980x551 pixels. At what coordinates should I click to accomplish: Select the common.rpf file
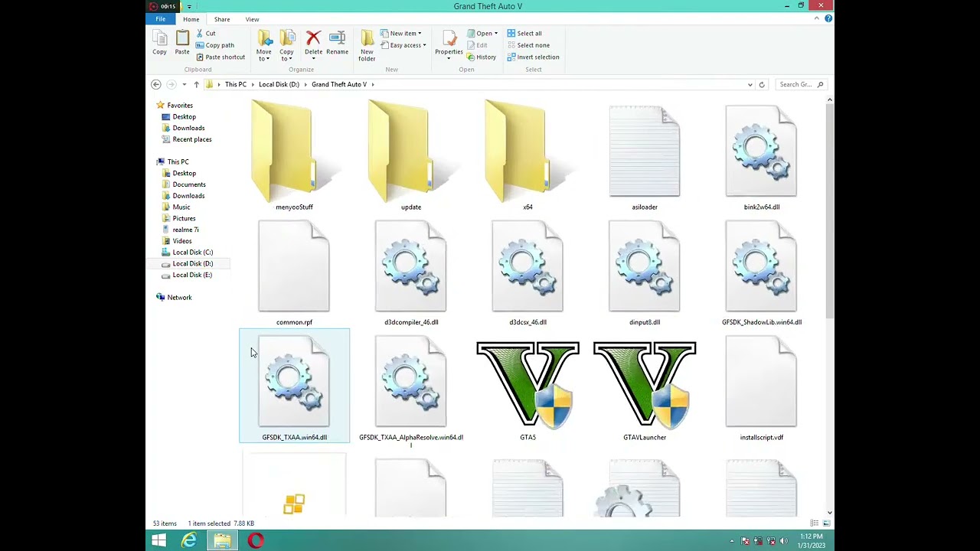point(294,272)
